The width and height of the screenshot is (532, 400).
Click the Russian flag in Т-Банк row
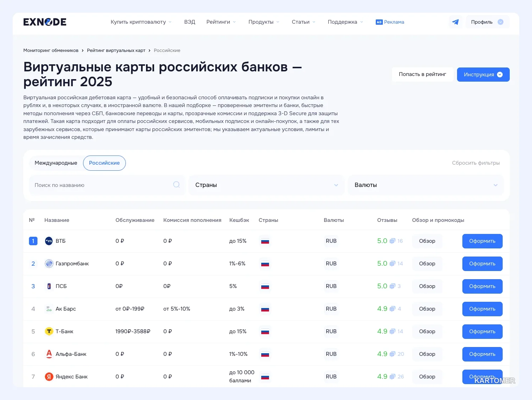[x=265, y=332]
